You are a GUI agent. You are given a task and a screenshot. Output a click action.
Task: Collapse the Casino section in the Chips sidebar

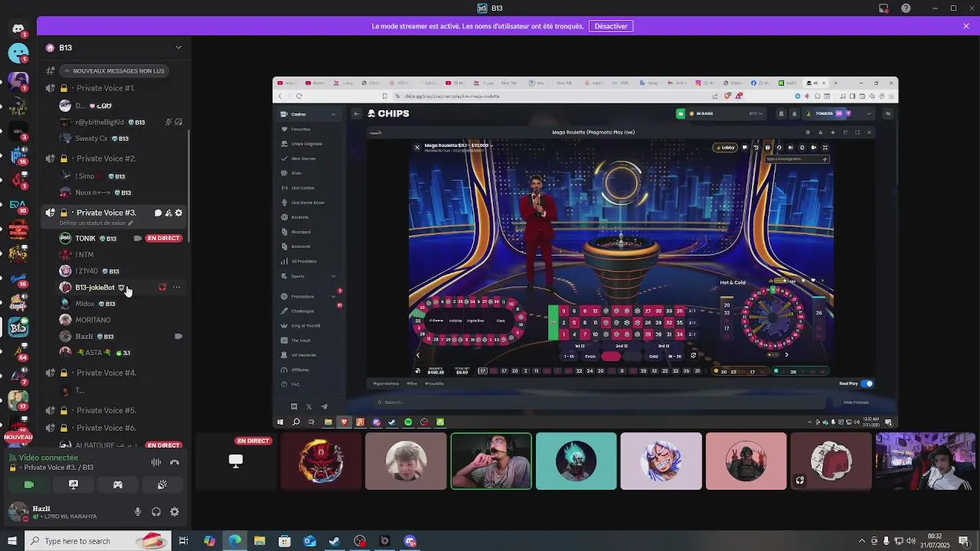click(x=333, y=114)
